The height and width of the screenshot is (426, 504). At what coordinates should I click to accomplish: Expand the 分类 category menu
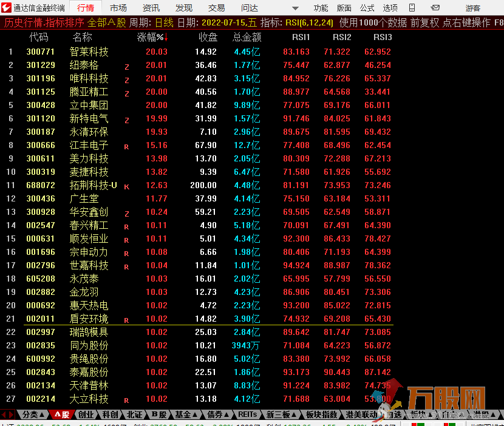tap(33, 414)
